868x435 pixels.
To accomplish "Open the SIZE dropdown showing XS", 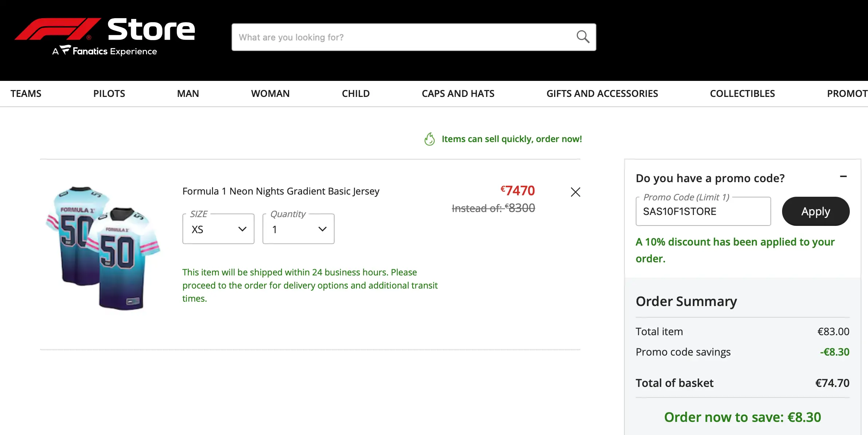I will [x=218, y=229].
